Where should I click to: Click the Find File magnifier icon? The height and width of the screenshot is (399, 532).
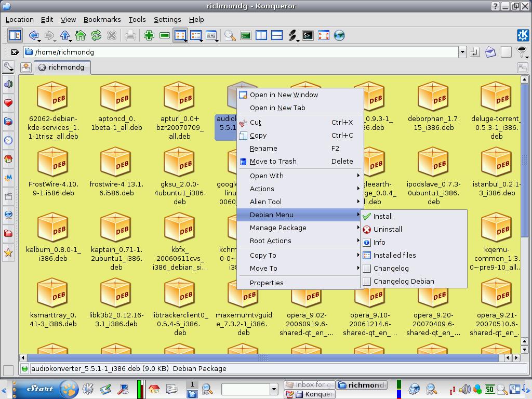coord(230,35)
